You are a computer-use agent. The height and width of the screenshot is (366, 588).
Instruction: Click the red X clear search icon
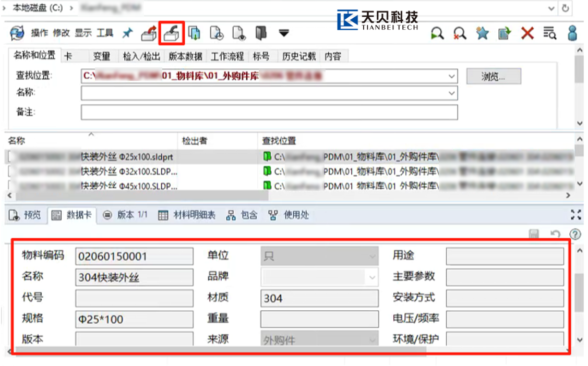(527, 33)
